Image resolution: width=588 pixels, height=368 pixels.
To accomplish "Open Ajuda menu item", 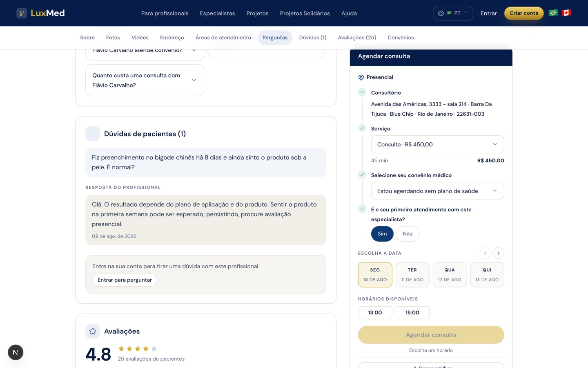I will point(349,13).
